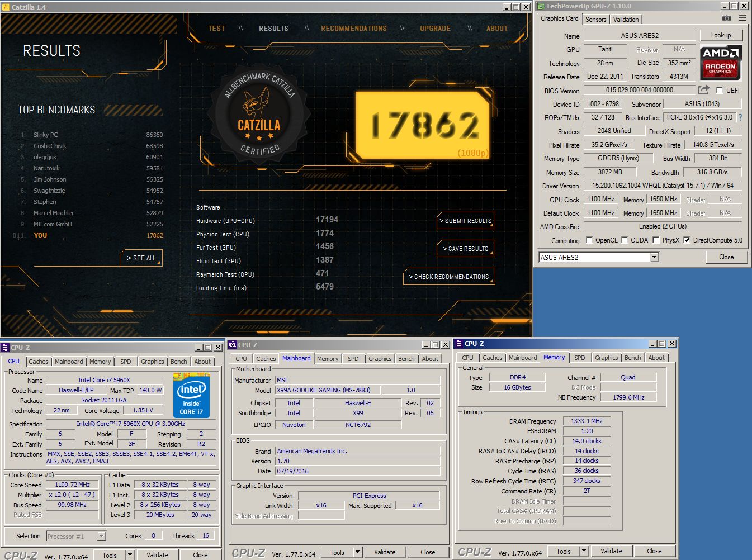Image resolution: width=752 pixels, height=560 pixels.
Task: Open GPU-Z hamburger menu icon
Action: coord(742,18)
